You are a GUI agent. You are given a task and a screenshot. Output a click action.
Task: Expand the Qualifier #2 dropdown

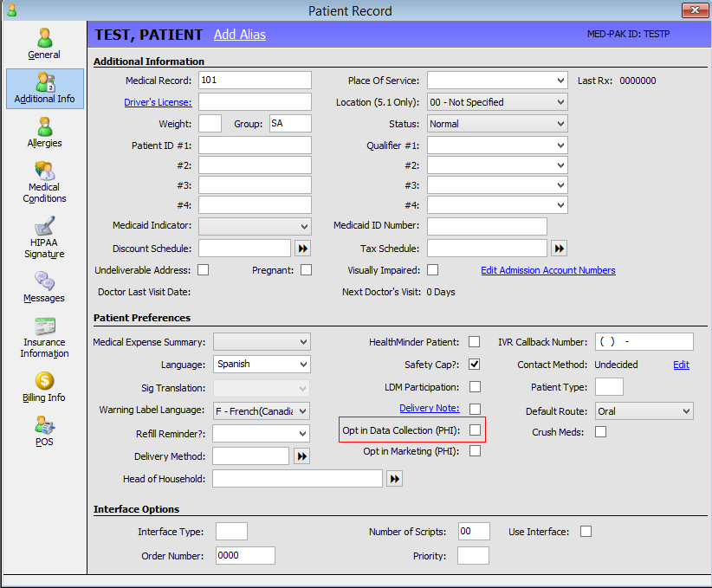497,165
